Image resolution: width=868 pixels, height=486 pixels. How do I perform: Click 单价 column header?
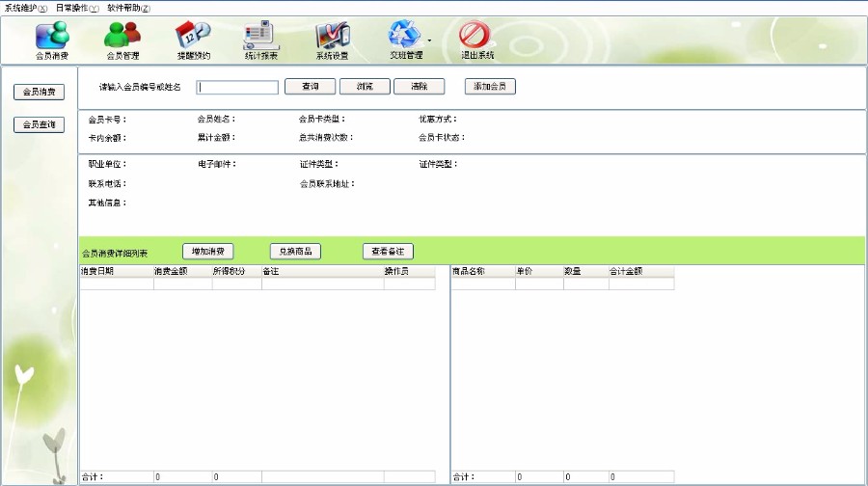(x=539, y=271)
